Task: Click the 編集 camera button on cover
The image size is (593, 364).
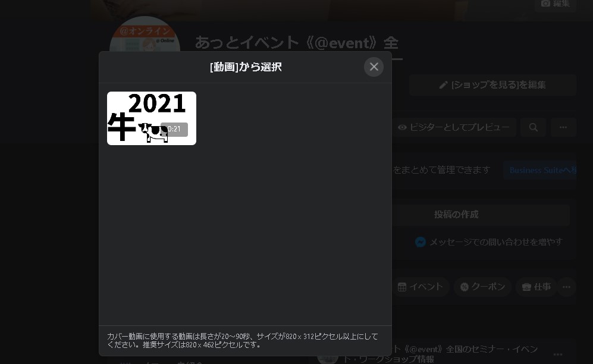Action: click(555, 4)
